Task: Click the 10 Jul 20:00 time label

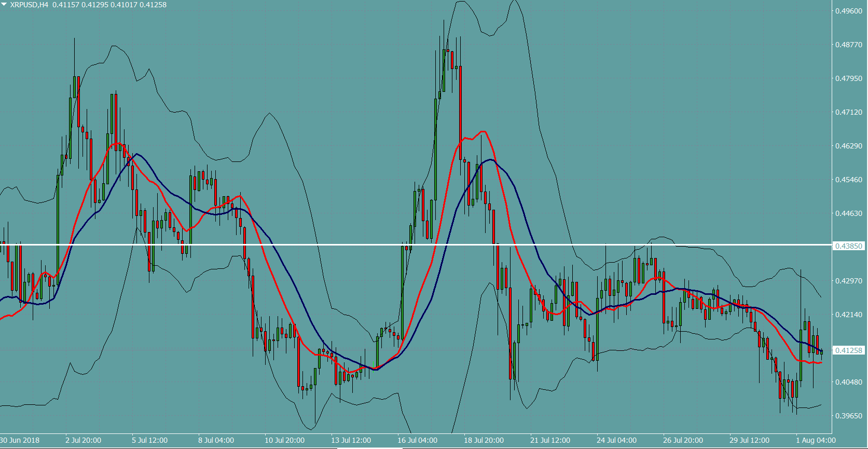Action: pyautogui.click(x=285, y=440)
